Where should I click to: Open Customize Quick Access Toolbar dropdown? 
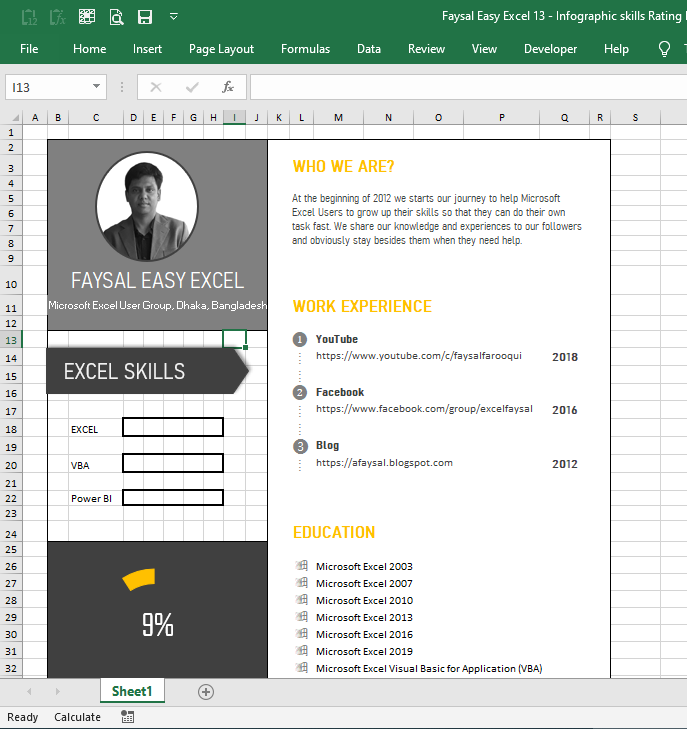[173, 17]
